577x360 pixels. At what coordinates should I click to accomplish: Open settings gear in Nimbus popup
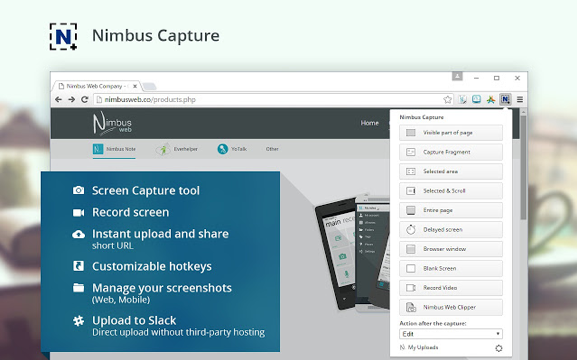tap(499, 348)
